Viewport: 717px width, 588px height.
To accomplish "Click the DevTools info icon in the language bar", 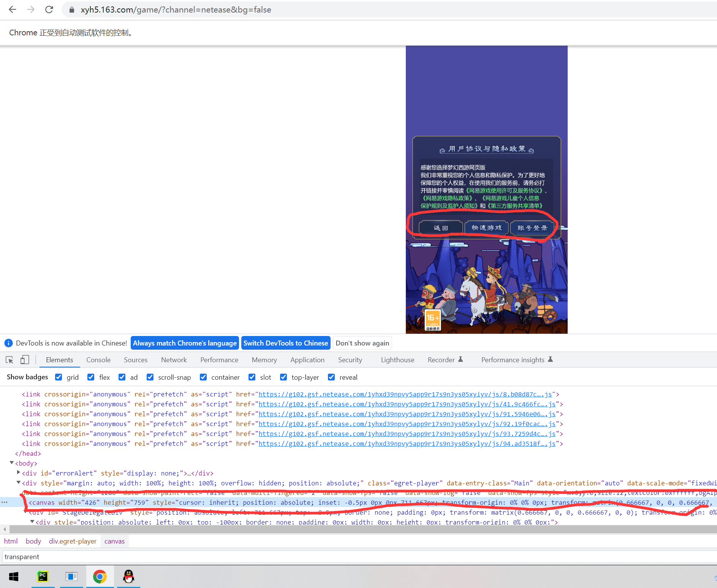I will [8, 343].
